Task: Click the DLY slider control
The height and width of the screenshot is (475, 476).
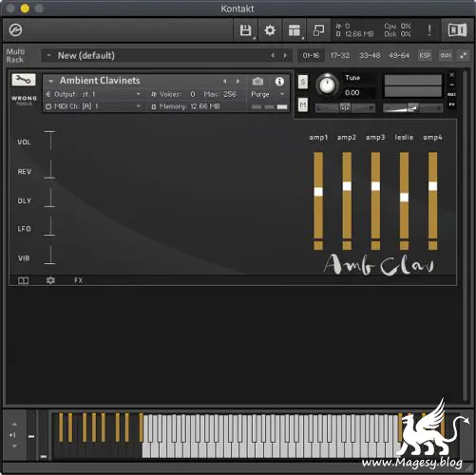Action: 49,199
